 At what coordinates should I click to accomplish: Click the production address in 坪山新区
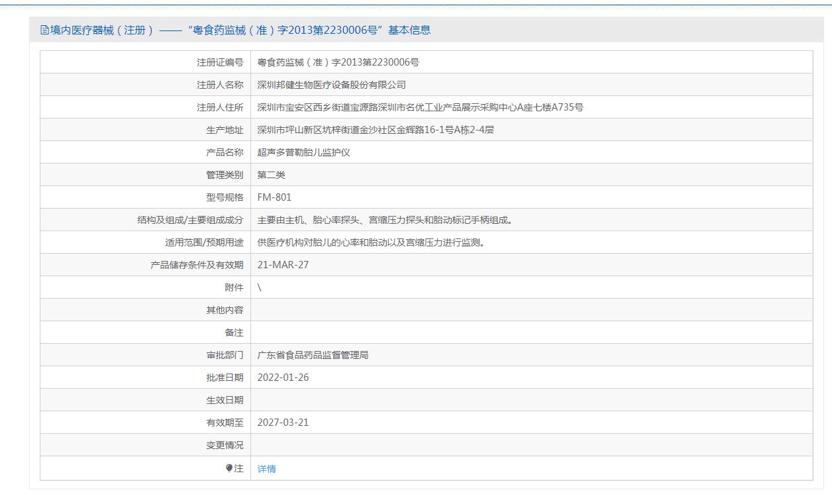pyautogui.click(x=376, y=130)
